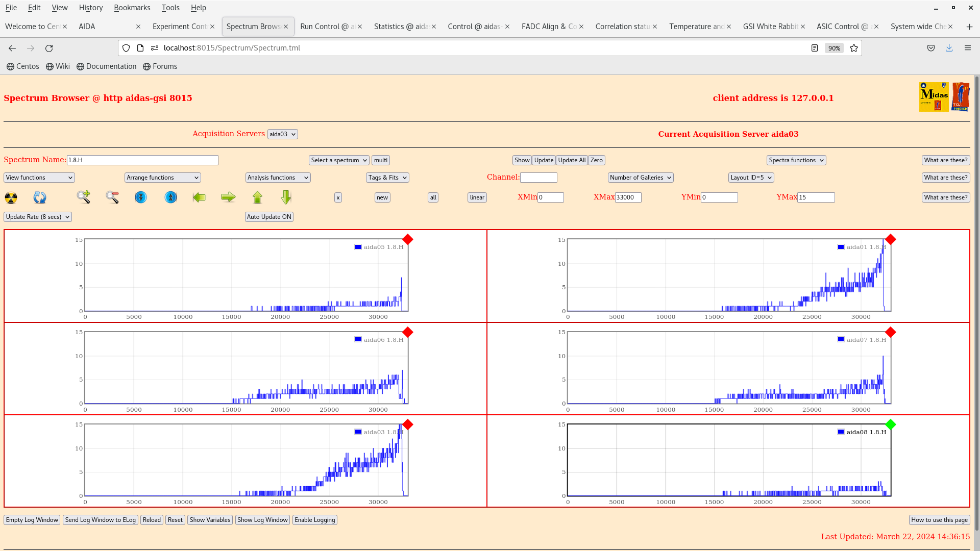This screenshot has width=980, height=551.
Task: Bookmark this page with star icon
Action: click(854, 48)
